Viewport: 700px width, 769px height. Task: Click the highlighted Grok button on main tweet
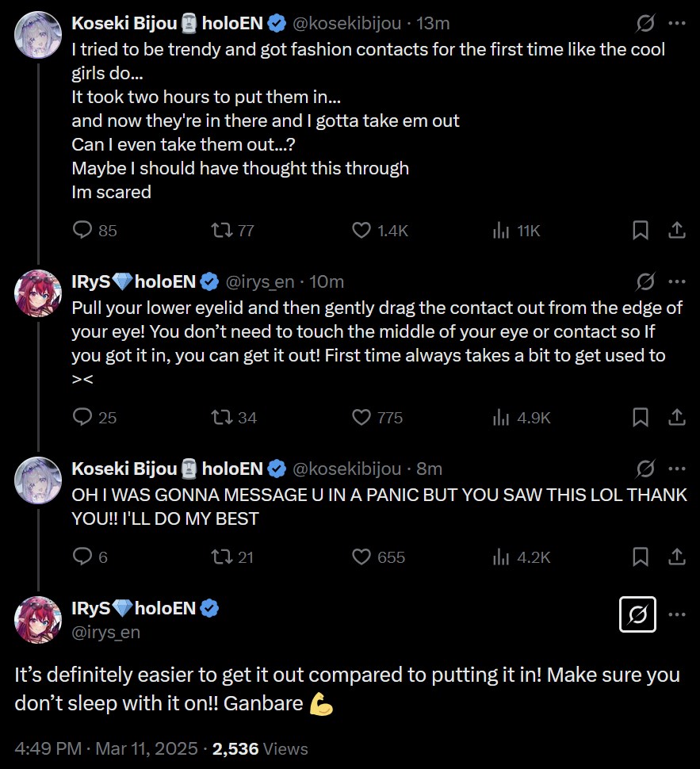coord(637,614)
